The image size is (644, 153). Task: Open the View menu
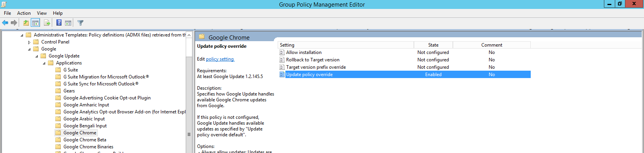(x=42, y=13)
